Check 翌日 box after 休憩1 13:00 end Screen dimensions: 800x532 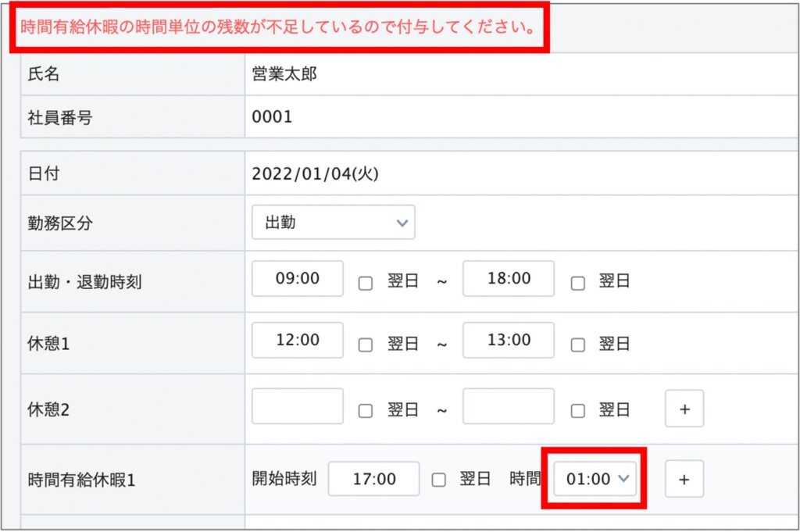coord(577,345)
